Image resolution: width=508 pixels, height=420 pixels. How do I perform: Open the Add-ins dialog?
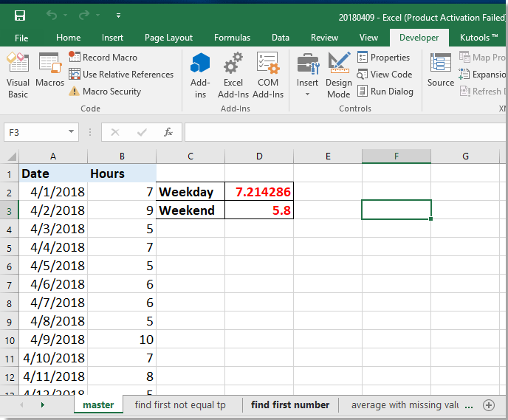pos(200,74)
